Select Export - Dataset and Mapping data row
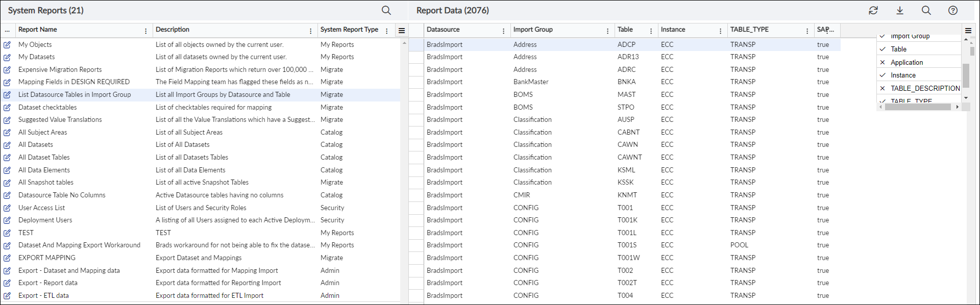Screen dimensions: 980x305 tap(200, 271)
